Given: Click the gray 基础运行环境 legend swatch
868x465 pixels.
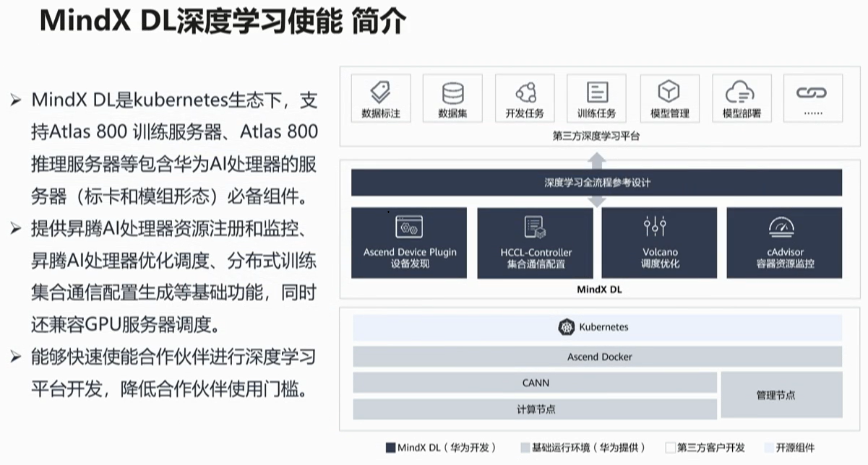Looking at the screenshot, I should click(x=524, y=448).
